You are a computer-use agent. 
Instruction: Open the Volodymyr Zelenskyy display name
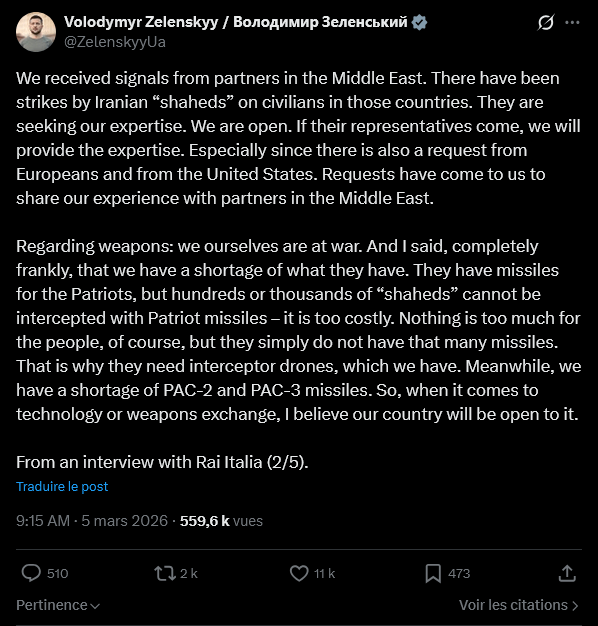click(x=236, y=22)
